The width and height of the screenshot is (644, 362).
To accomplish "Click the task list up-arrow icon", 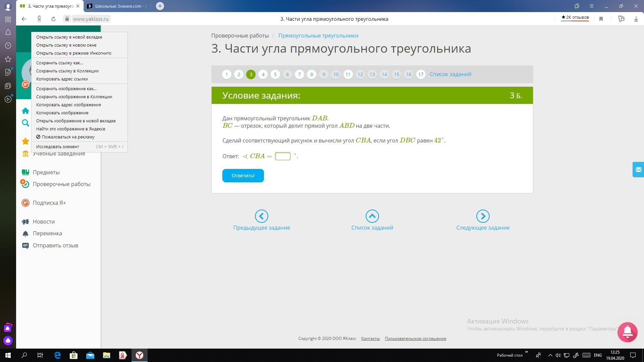I will [x=372, y=216].
